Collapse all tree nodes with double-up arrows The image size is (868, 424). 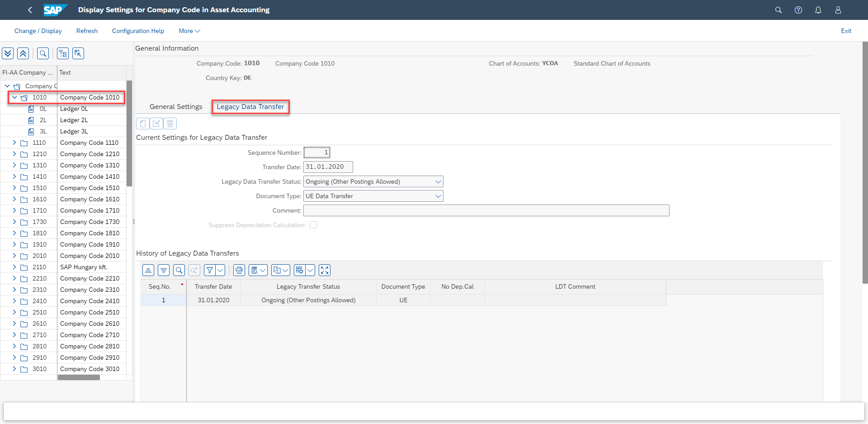click(x=23, y=53)
